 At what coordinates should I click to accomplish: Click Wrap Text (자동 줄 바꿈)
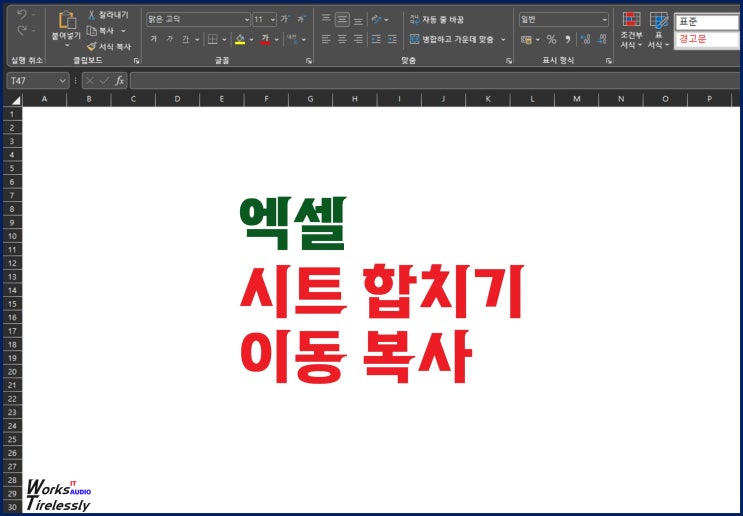[x=437, y=19]
